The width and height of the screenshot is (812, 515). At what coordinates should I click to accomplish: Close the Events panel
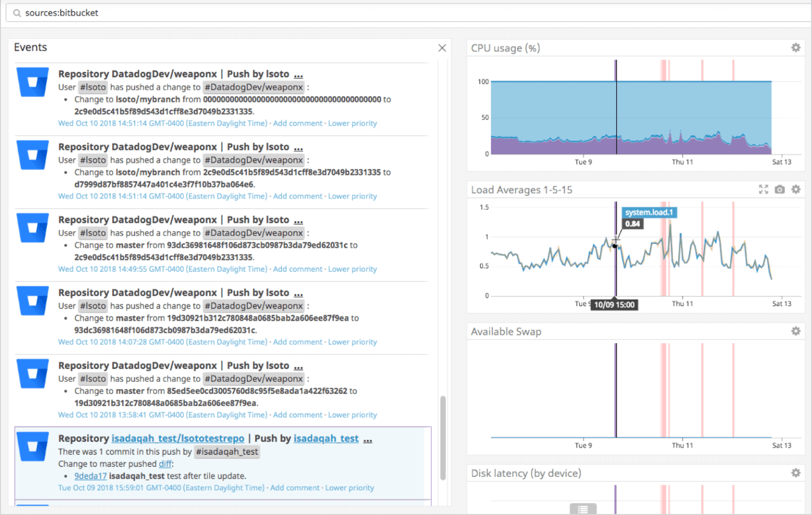(442, 48)
